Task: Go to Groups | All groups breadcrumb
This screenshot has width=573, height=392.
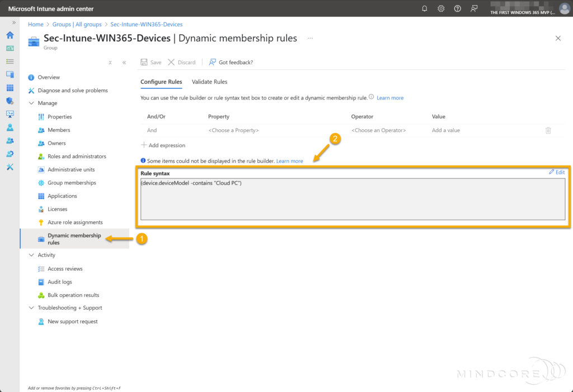Action: click(x=77, y=24)
